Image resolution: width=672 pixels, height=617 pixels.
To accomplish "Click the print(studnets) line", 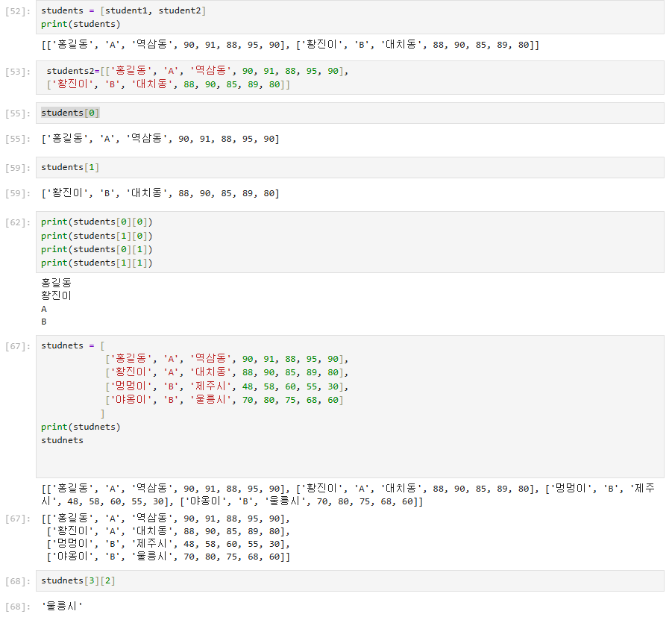I will click(81, 427).
